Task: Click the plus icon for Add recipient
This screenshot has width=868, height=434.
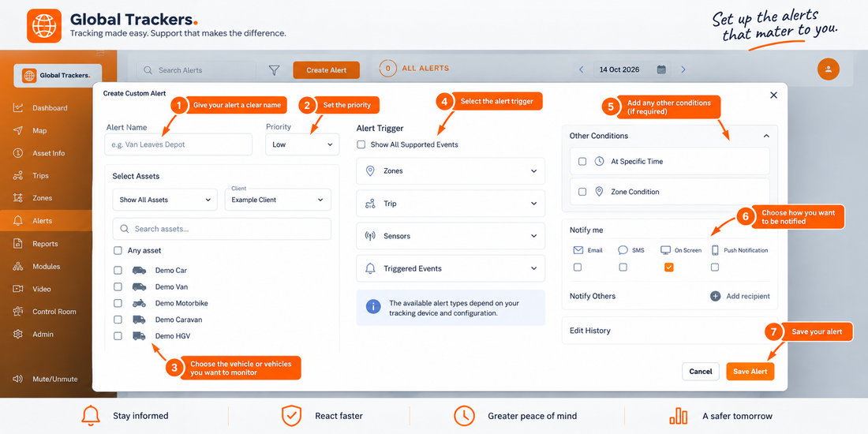Action: click(x=715, y=296)
